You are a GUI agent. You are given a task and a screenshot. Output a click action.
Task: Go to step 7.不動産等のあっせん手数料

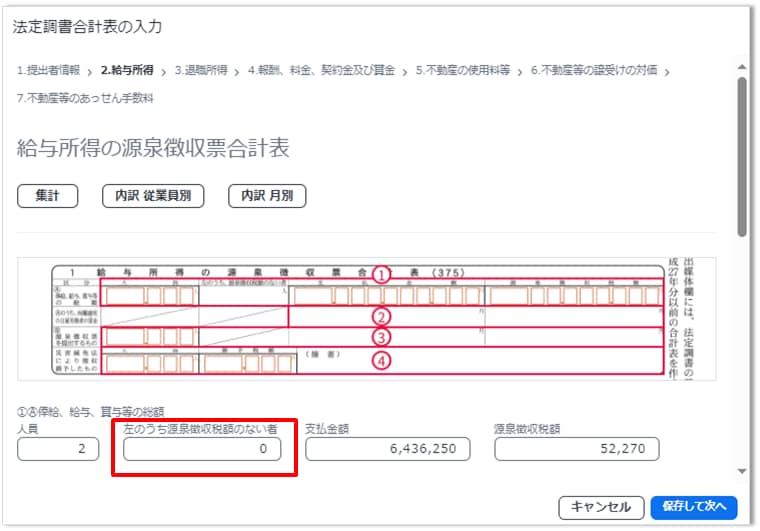(85, 98)
